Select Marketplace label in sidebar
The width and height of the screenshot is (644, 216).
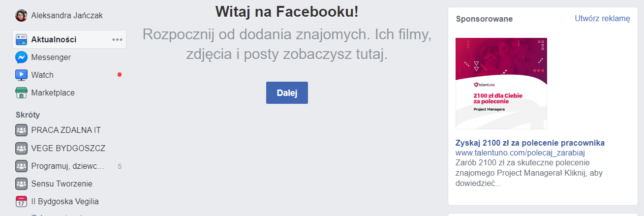tap(53, 93)
